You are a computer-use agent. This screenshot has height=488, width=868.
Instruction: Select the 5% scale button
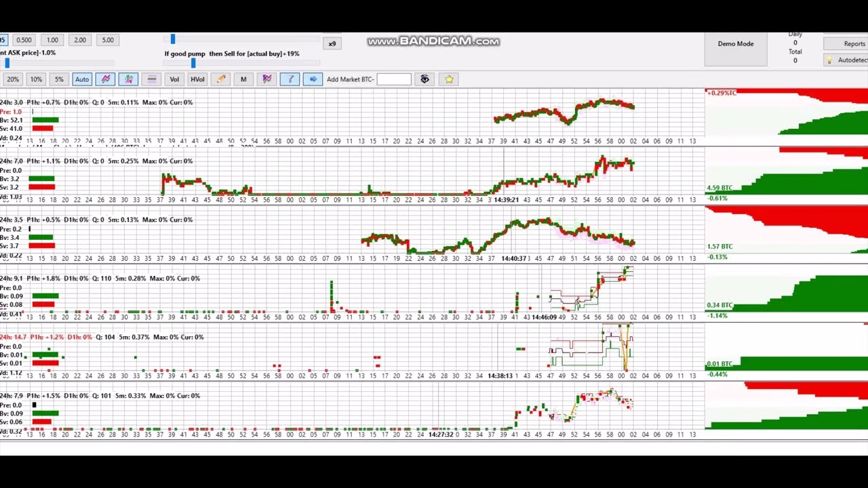[59, 79]
